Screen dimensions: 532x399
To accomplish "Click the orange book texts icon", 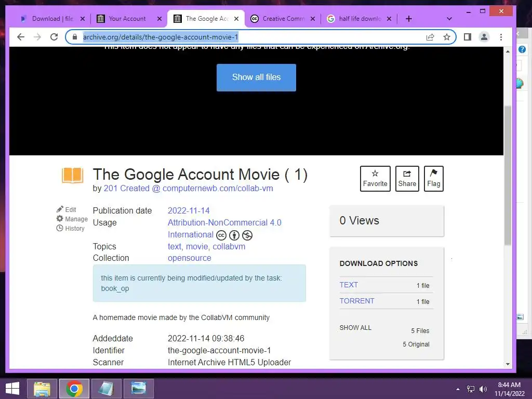I will coord(73,176).
